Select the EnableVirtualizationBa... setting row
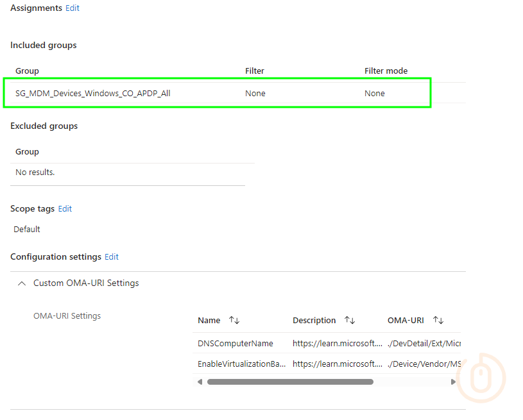523x420 pixels. click(x=241, y=364)
